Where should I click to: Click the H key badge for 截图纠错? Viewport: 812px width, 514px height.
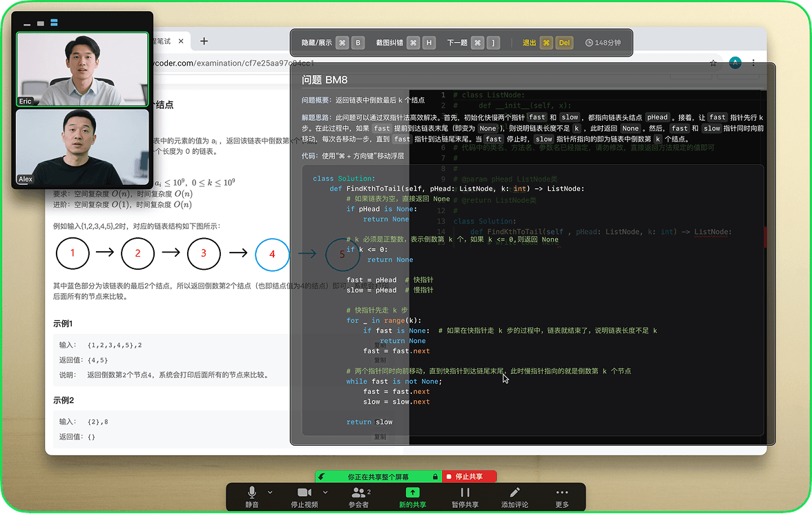[x=429, y=43]
